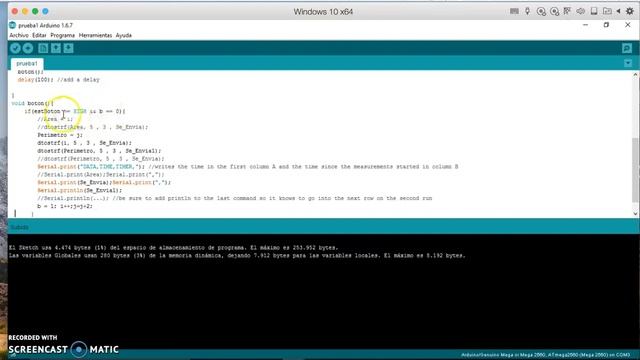640x360 pixels.
Task: Click editor scrollbar up arrow
Action: tap(636, 75)
